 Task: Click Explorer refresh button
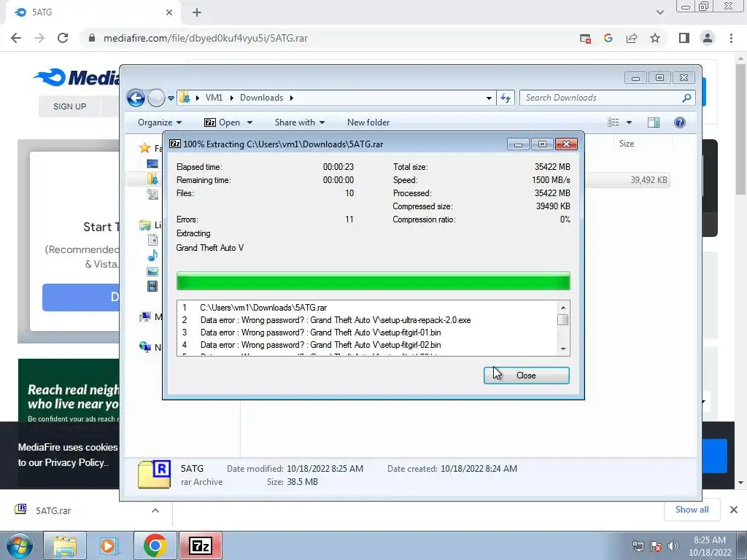click(506, 98)
